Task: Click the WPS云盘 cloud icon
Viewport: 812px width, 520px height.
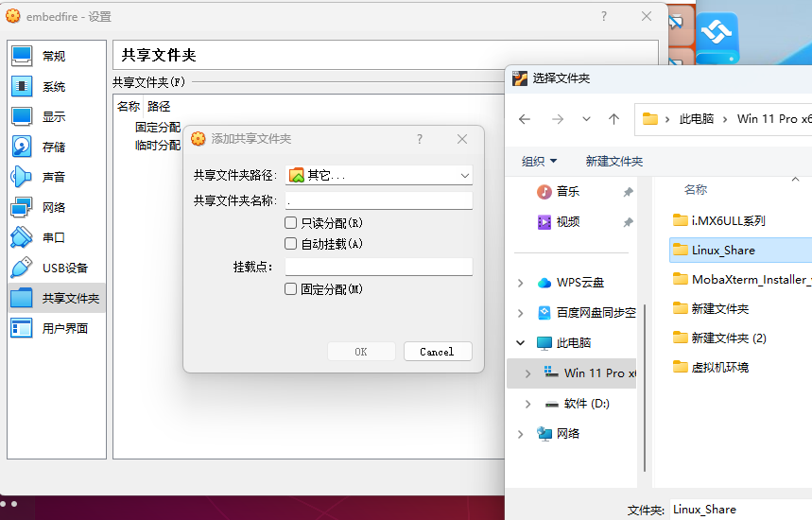Action: pyautogui.click(x=544, y=283)
